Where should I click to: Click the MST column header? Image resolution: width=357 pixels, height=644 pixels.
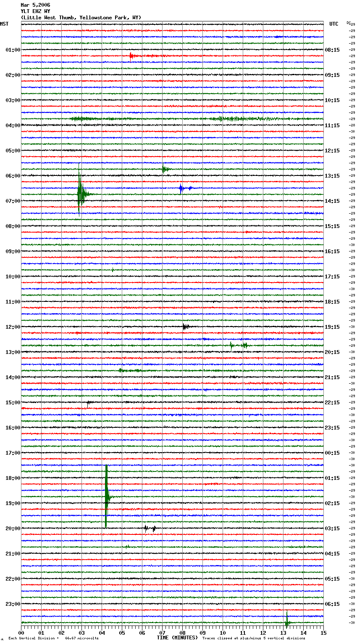click(4, 24)
